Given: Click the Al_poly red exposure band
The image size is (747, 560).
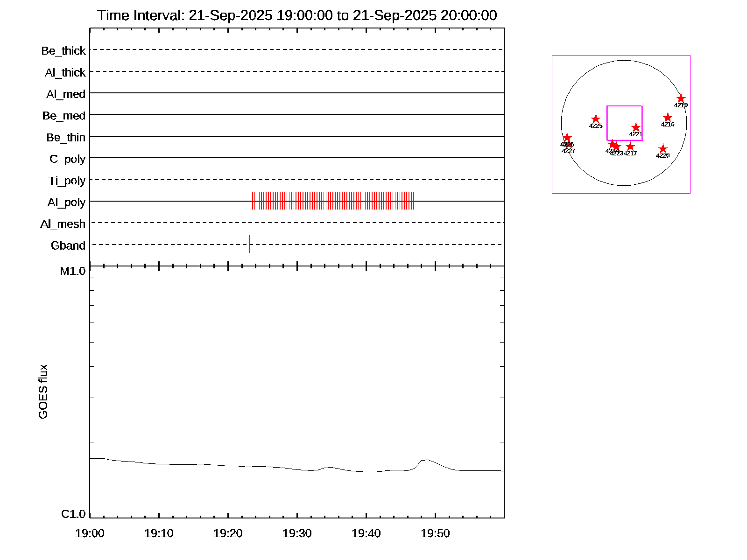Looking at the screenshot, I should [333, 201].
